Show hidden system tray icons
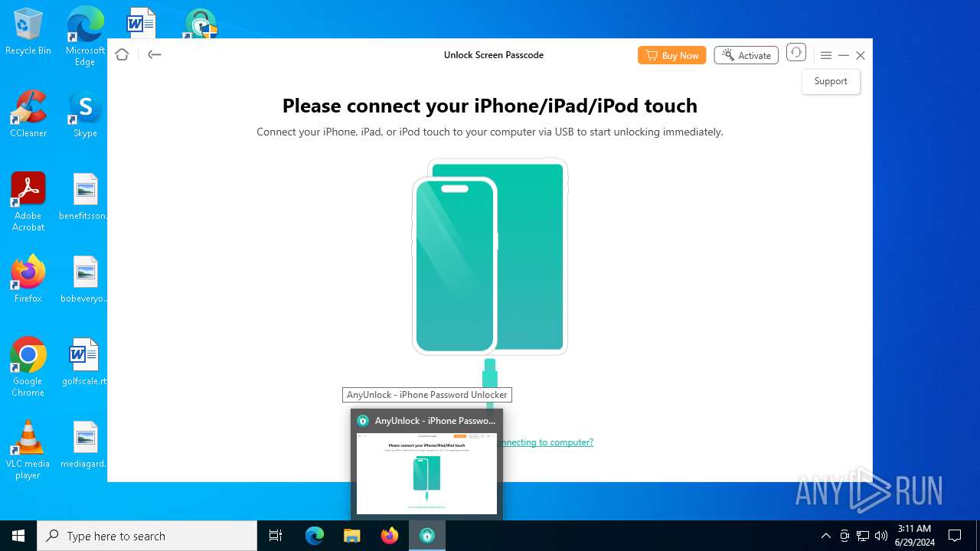Viewport: 980px width, 551px height. pyautogui.click(x=825, y=536)
